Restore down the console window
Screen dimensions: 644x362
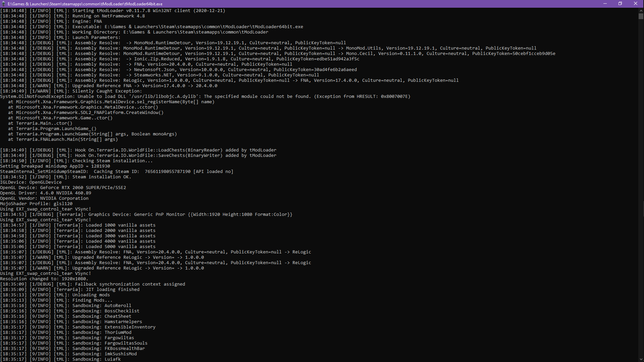(620, 4)
